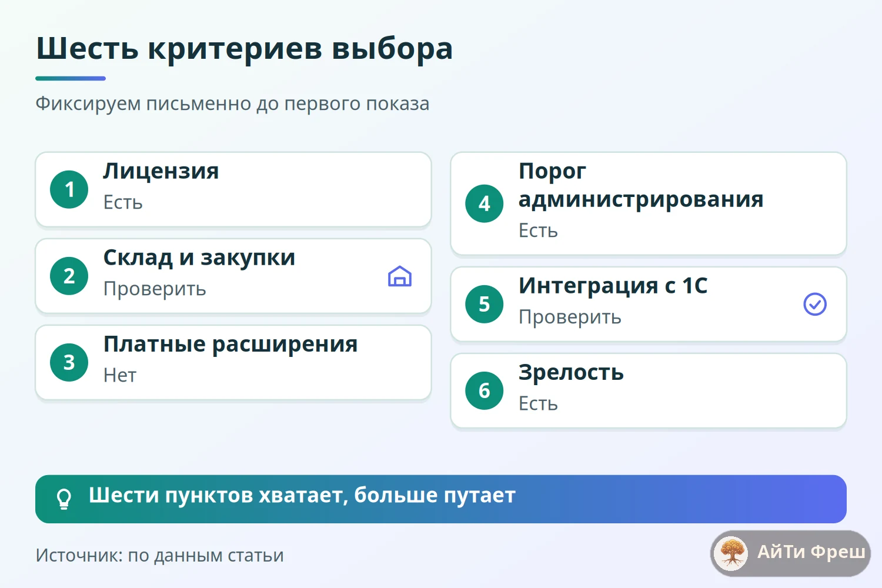Click the banner text Шести пунктов хватает, больше путает
882x588 pixels.
[x=302, y=495]
